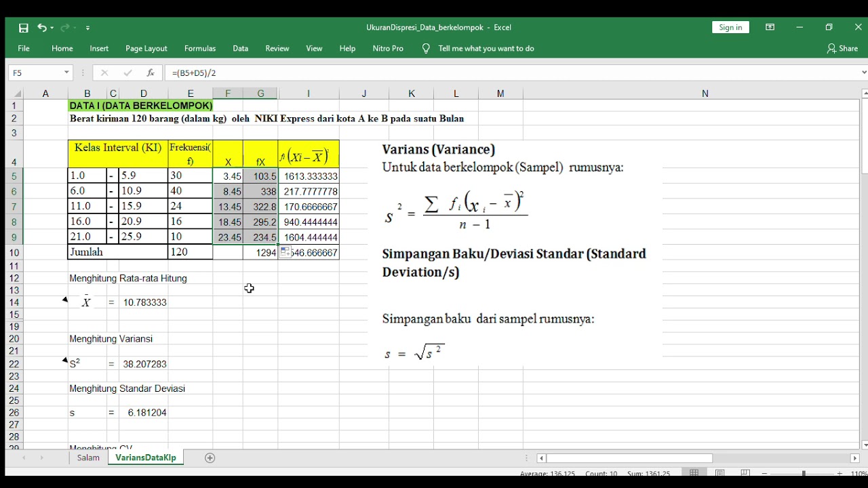Click frequency cell with value 40
The image size is (868, 488).
[x=191, y=192]
